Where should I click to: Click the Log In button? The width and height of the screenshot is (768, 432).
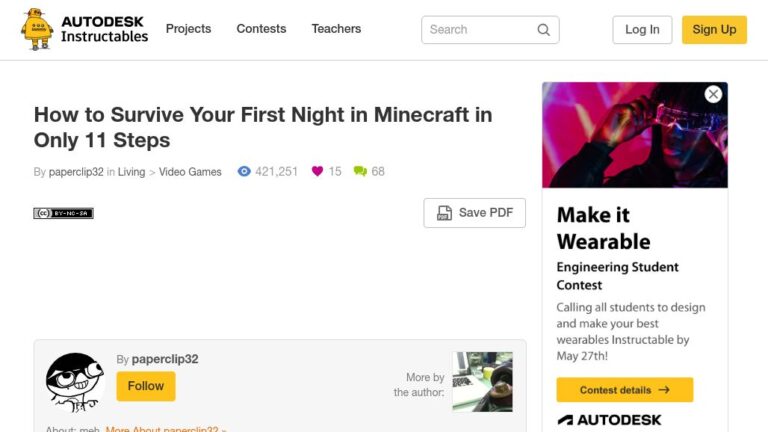coord(642,30)
